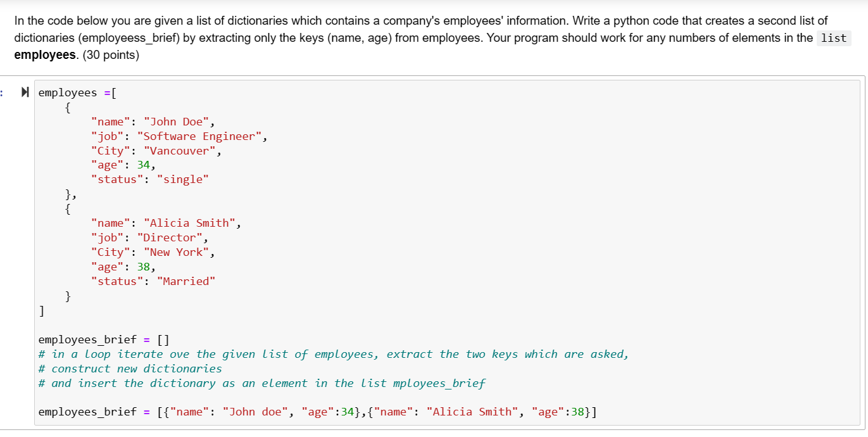Image resolution: width=868 pixels, height=437 pixels.
Task: Click the bold "employees" word in instructions
Action: pos(45,54)
